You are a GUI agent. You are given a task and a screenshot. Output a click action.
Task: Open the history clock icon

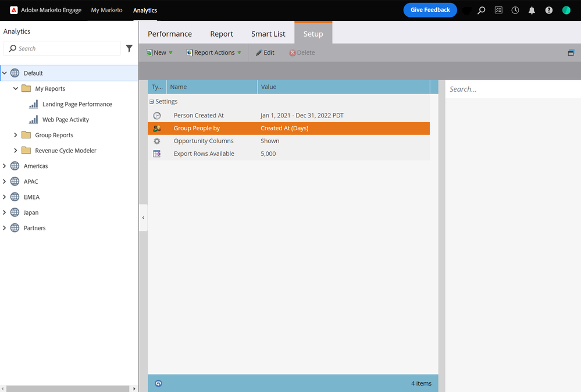(515, 10)
